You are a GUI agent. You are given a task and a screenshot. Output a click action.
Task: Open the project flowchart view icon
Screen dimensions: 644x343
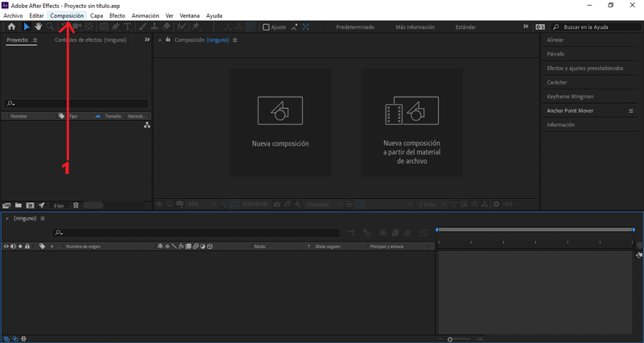click(x=147, y=126)
